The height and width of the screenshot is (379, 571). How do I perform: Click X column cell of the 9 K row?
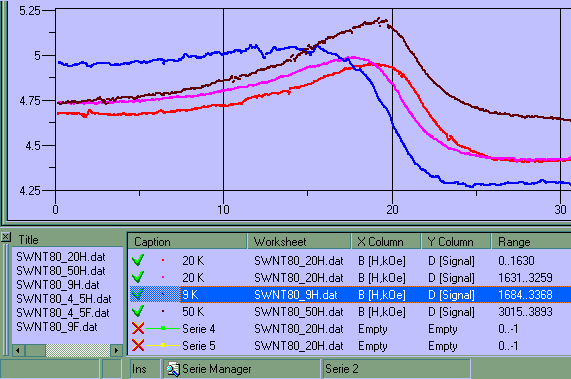click(382, 295)
